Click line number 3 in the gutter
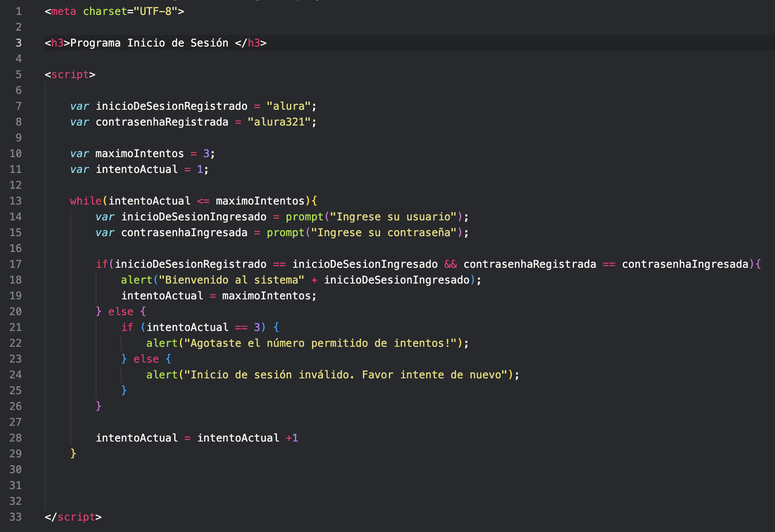The height and width of the screenshot is (532, 775). coord(18,43)
